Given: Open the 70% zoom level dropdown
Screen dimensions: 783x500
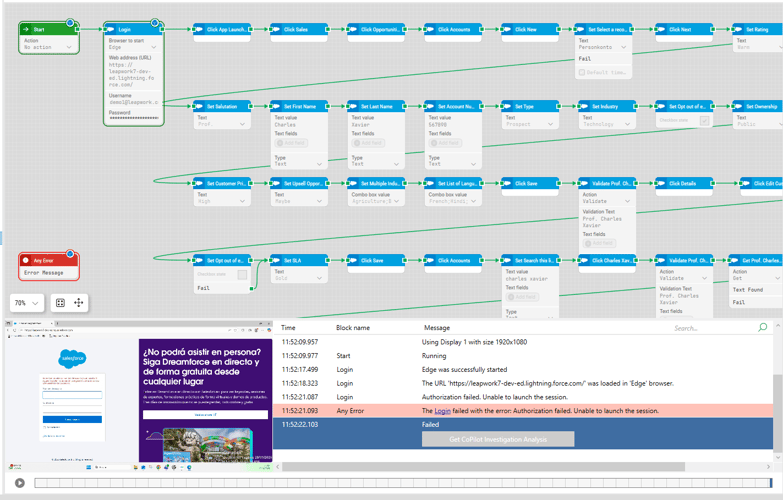Looking at the screenshot, I should [26, 303].
